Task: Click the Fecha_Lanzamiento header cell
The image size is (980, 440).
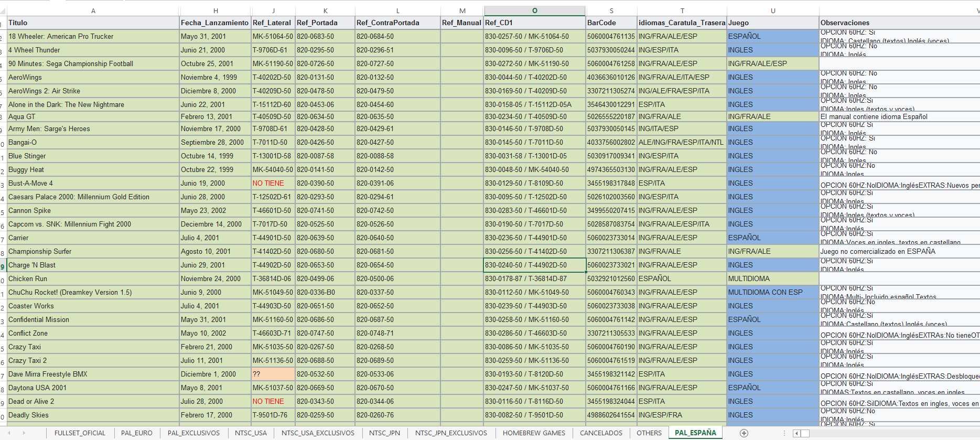Action: tap(216, 23)
